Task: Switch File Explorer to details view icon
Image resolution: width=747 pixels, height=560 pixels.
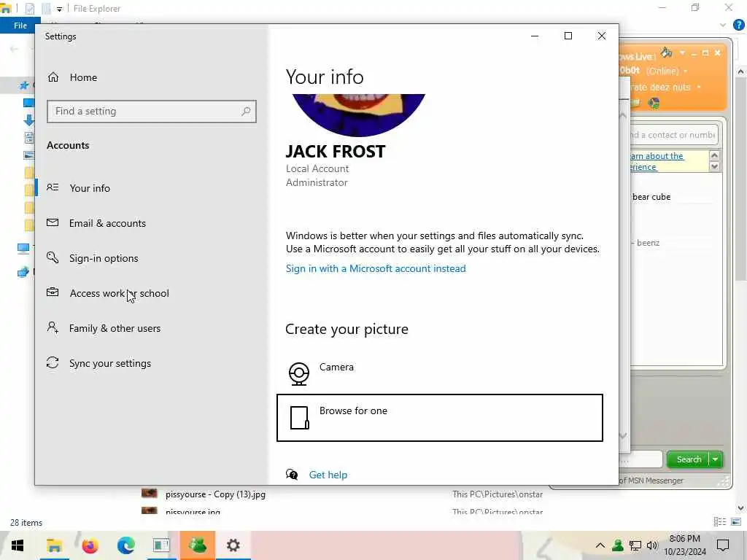Action: 720,522
